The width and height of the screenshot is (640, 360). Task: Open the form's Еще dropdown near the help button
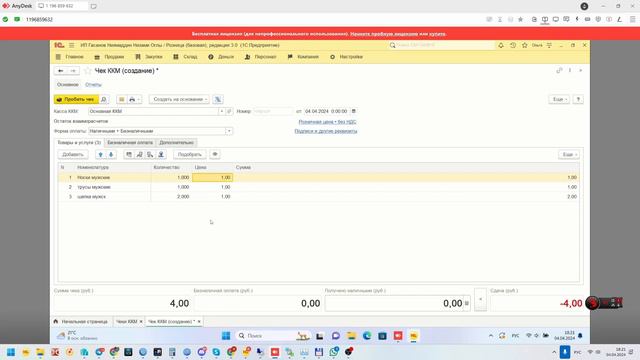point(559,99)
